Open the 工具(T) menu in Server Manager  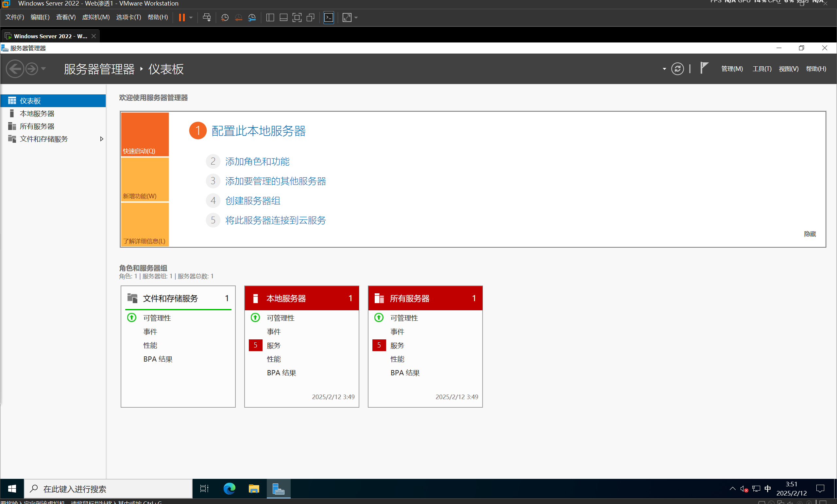click(x=761, y=69)
